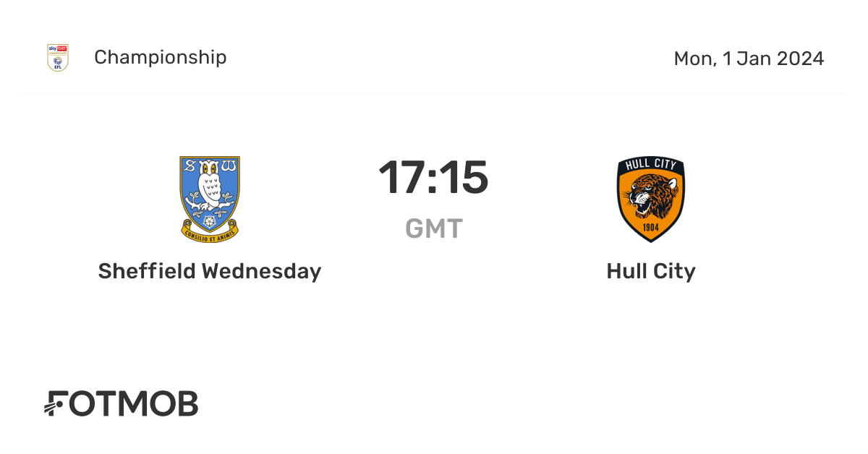Viewport: 868px width, 454px height.
Task: Click the white rose on Wednesday's crest
Action: point(210,220)
